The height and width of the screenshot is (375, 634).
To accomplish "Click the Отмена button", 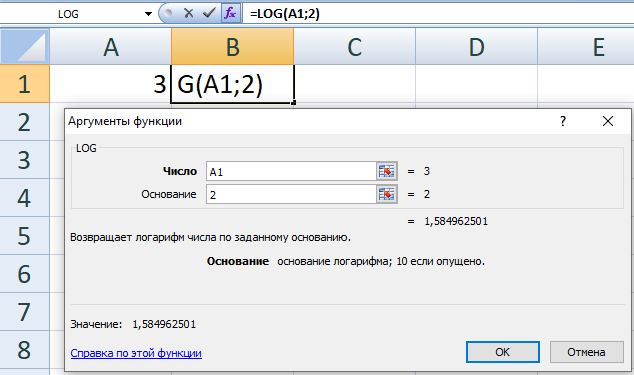I will pos(586,352).
